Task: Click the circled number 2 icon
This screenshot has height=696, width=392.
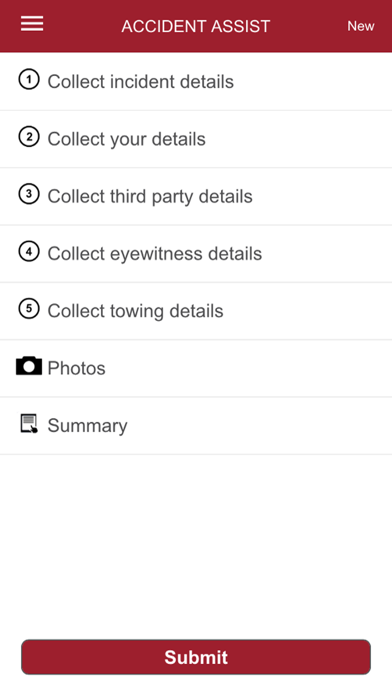Action: (x=29, y=138)
